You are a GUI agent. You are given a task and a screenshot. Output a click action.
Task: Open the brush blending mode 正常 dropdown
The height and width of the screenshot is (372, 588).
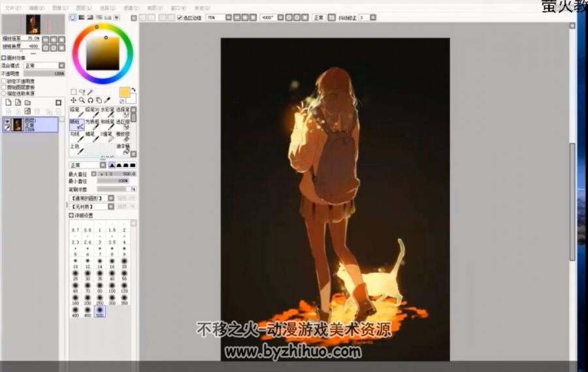click(x=88, y=165)
